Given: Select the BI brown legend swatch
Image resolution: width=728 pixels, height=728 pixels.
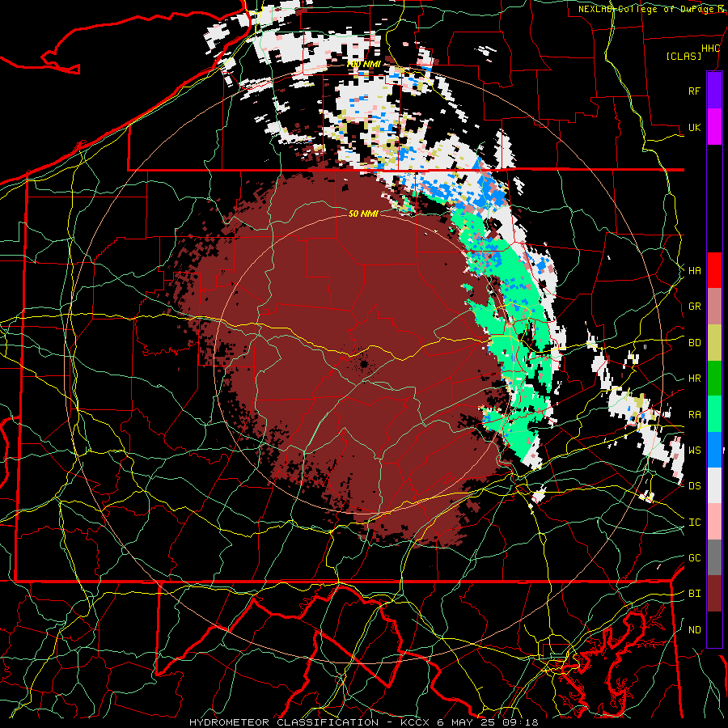Looking at the screenshot, I should coord(714,594).
